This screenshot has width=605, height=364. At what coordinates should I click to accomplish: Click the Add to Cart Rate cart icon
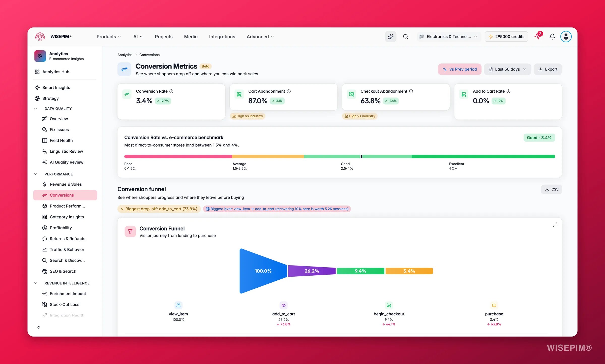(x=464, y=94)
